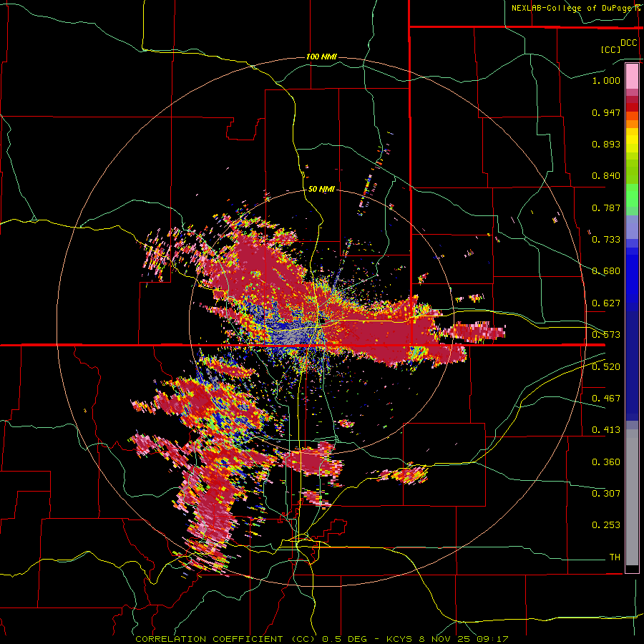This screenshot has width=644, height=644.
Task: Click the 0.307 color scale value
Action: (x=606, y=494)
